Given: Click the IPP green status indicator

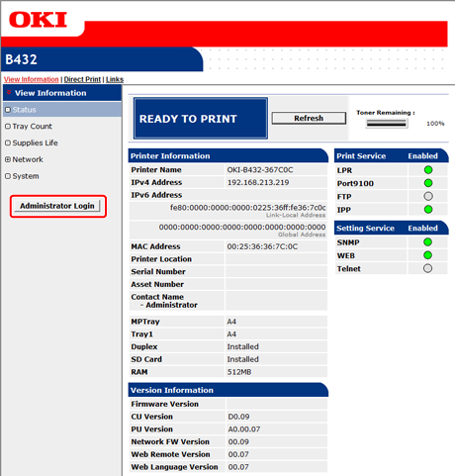Looking at the screenshot, I should [x=428, y=209].
